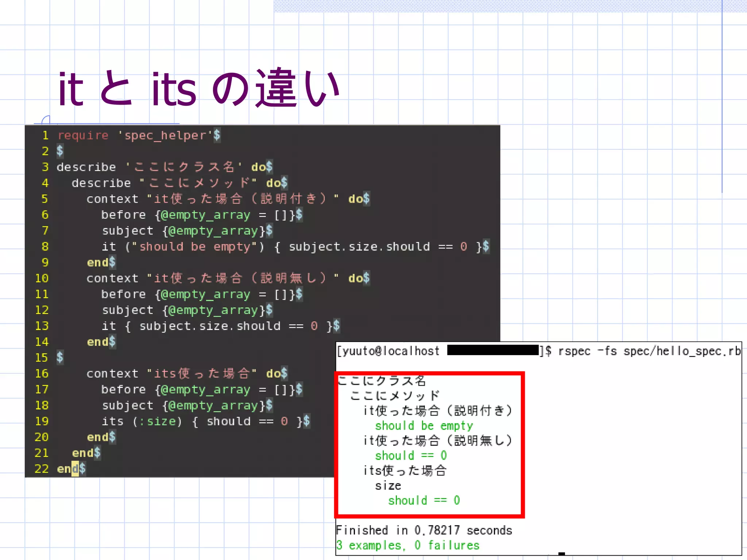This screenshot has width=747, height=560.
Task: Click line 12 'subject {@empty_array}'
Action: pos(183,310)
